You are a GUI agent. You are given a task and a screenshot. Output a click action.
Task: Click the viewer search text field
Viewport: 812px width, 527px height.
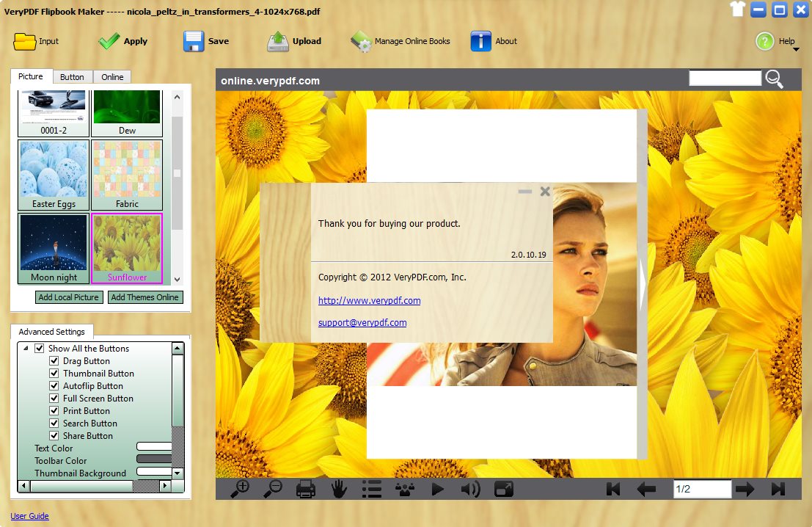[725, 78]
